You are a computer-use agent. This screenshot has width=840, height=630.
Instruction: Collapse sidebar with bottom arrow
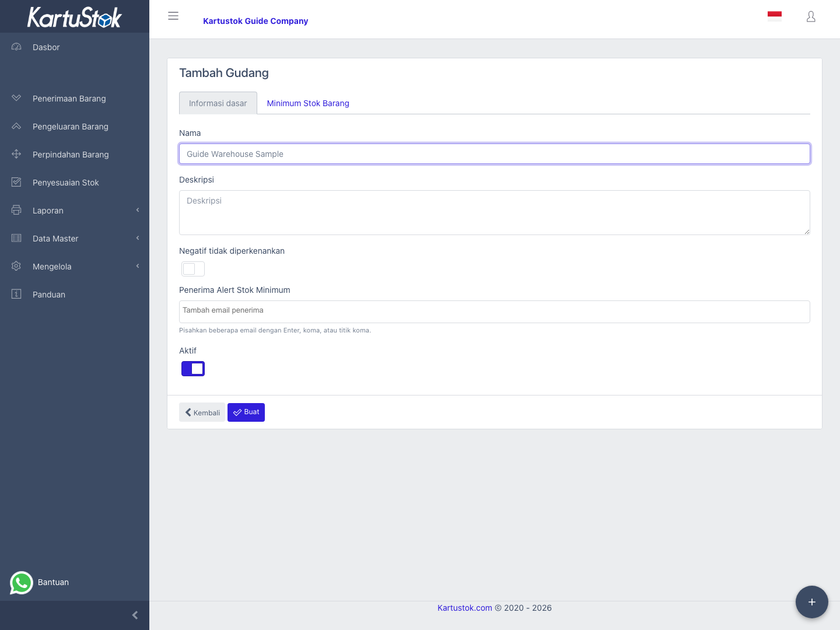click(135, 615)
